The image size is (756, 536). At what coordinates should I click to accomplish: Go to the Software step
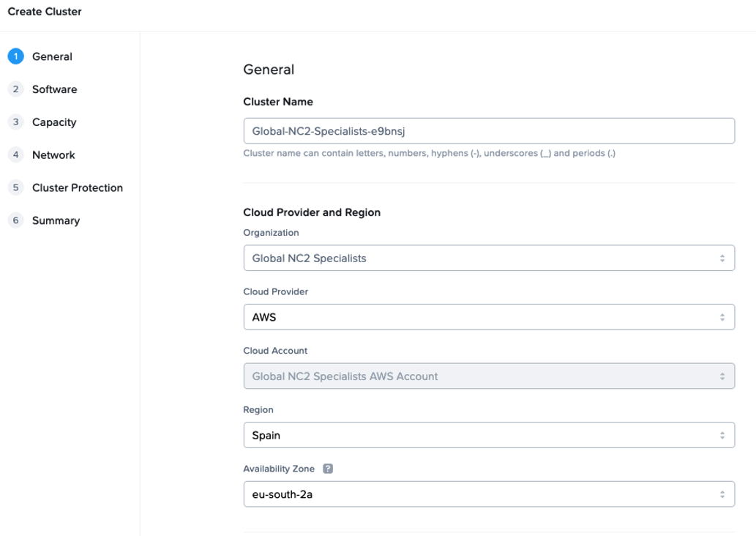pyautogui.click(x=54, y=89)
